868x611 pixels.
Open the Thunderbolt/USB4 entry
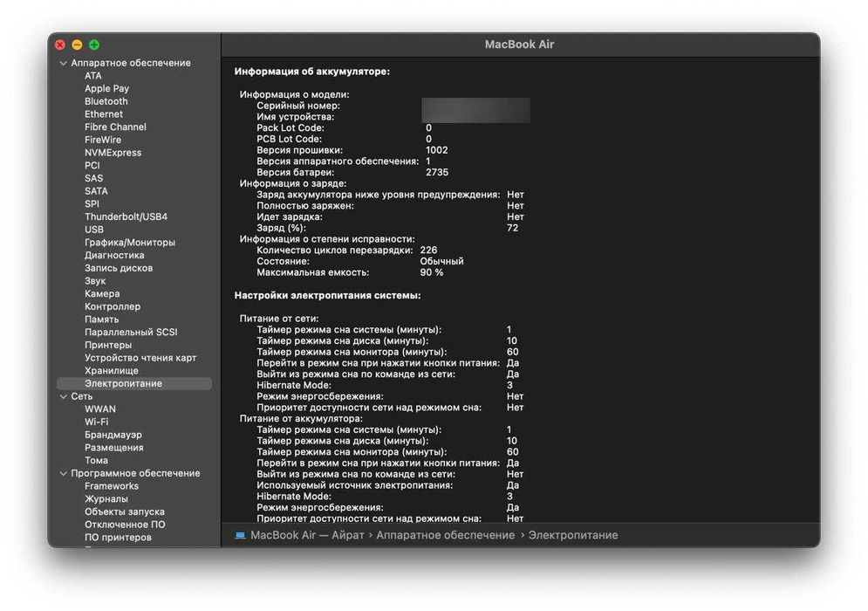pos(126,216)
